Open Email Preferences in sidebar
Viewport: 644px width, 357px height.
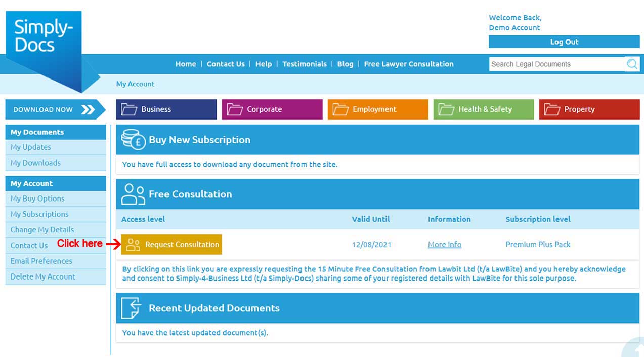coord(41,261)
